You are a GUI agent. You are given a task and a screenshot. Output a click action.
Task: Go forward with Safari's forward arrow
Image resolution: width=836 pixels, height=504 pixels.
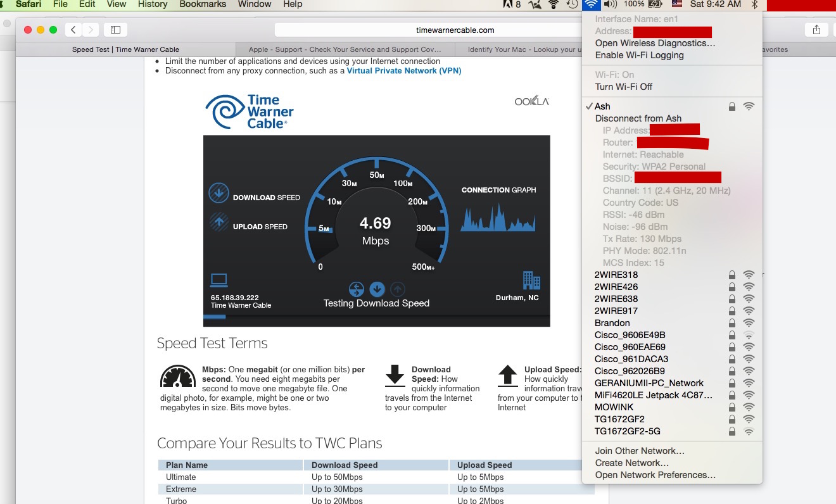tap(91, 30)
